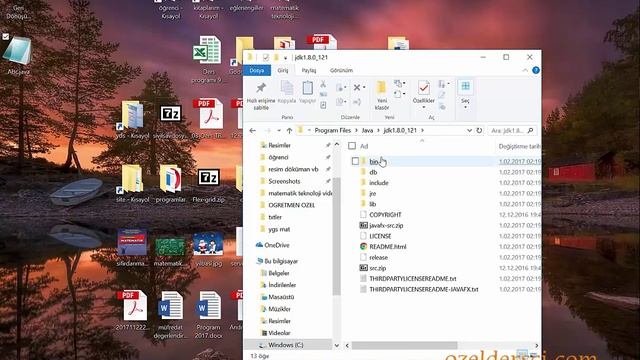
Task: Select matematik thumbnail on desktop
Action: pyautogui.click(x=170, y=252)
